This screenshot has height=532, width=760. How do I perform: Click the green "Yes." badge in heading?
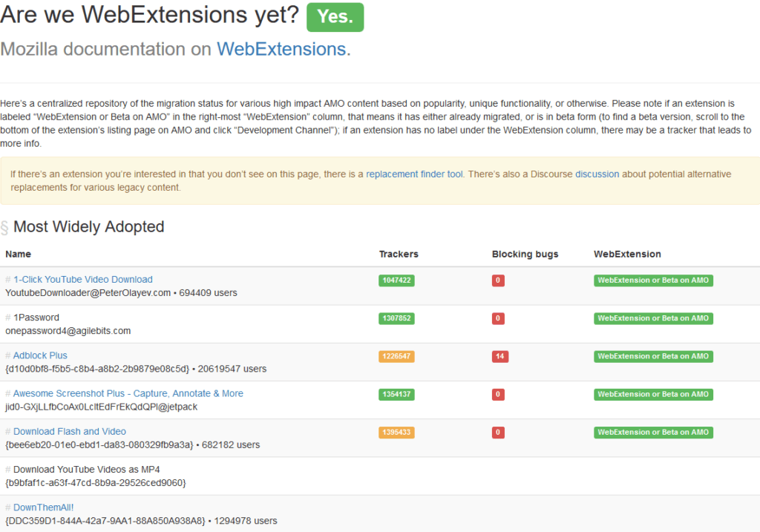335,17
